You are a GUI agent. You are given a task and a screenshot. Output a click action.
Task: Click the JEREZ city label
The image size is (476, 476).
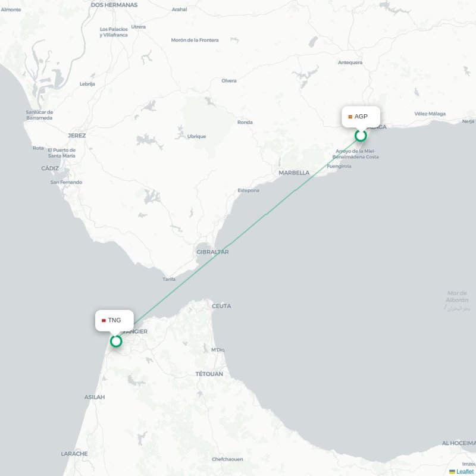pos(77,136)
